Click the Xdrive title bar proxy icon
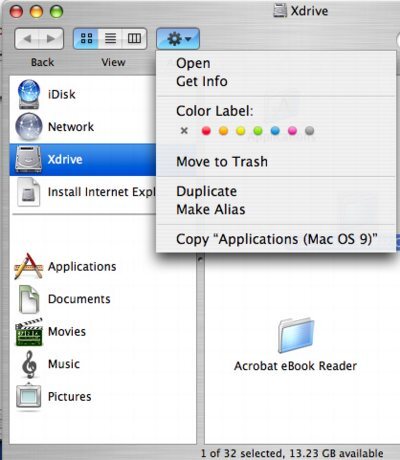The width and height of the screenshot is (400, 460). click(x=280, y=11)
